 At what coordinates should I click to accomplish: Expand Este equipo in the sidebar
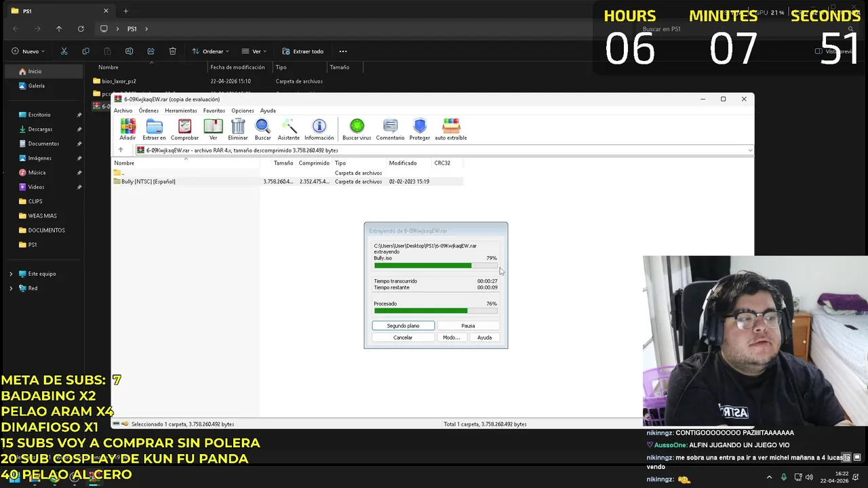(11, 274)
